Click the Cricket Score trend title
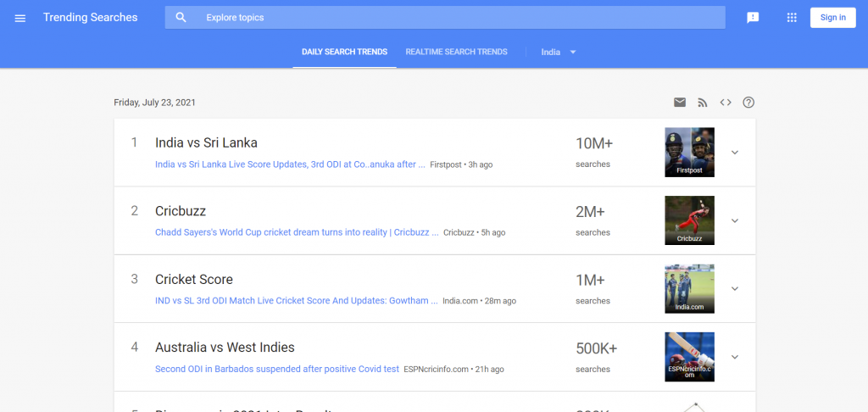The image size is (868, 412). 194,279
